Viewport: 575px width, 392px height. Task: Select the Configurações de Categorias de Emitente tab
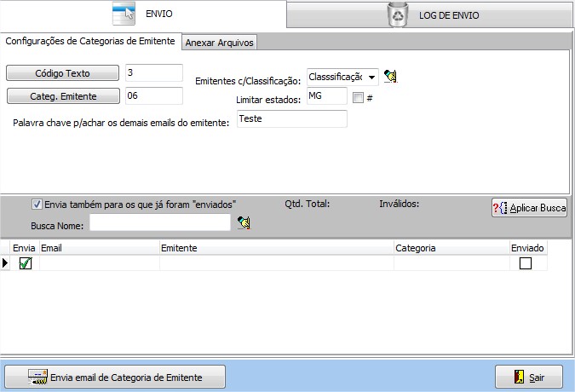click(x=90, y=41)
